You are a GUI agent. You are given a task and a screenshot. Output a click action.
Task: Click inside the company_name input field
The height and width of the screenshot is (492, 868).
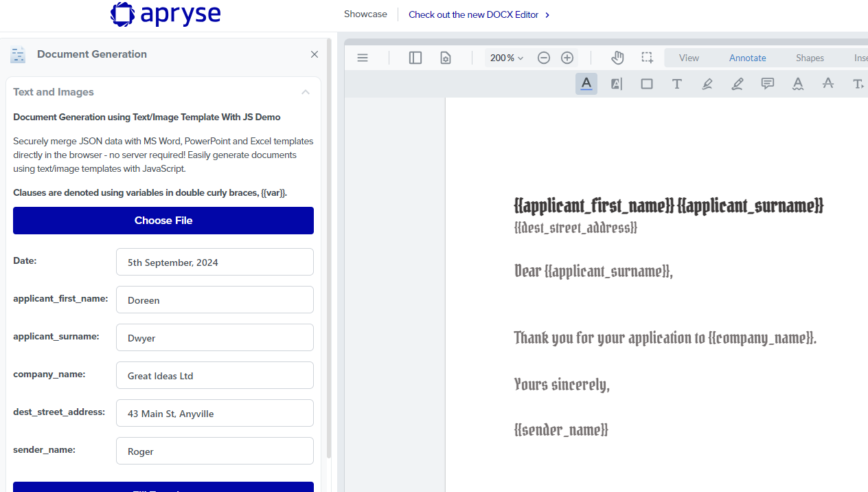click(x=214, y=375)
